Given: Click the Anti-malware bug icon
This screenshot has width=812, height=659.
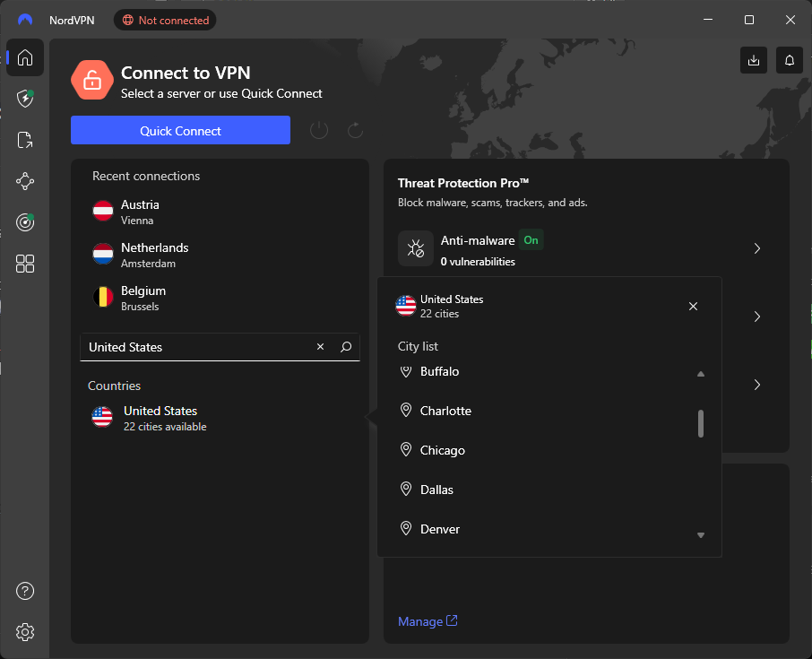Looking at the screenshot, I should (415, 248).
